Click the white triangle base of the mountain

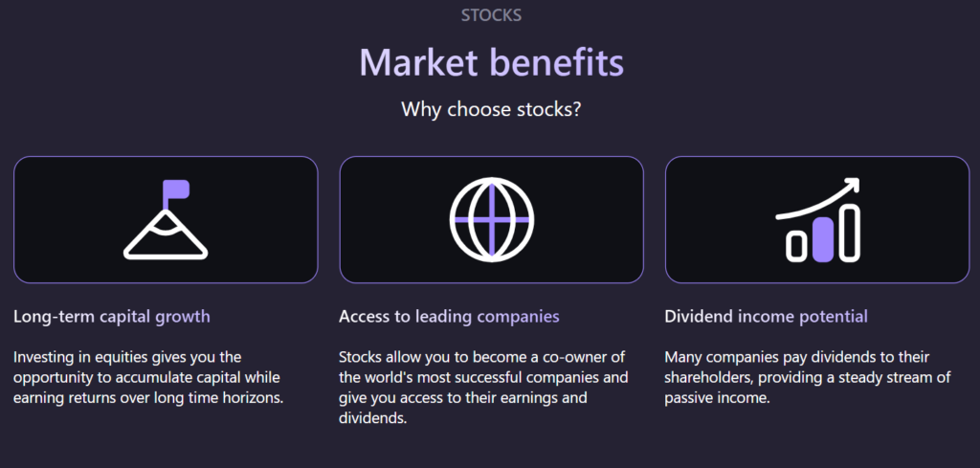click(166, 246)
